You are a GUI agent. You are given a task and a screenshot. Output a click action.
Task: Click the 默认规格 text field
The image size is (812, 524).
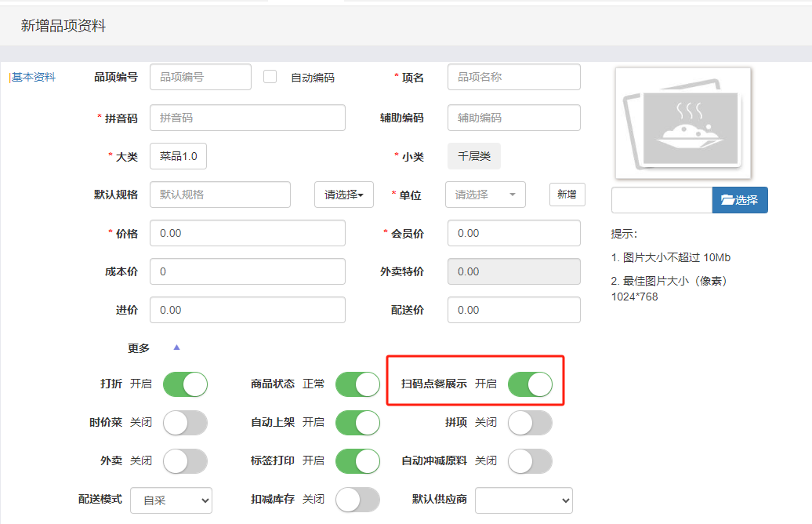click(x=220, y=195)
